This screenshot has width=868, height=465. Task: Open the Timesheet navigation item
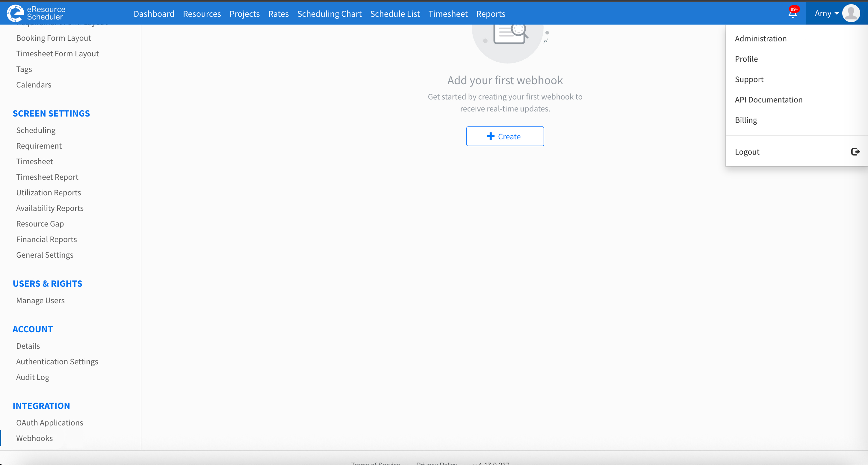point(448,13)
